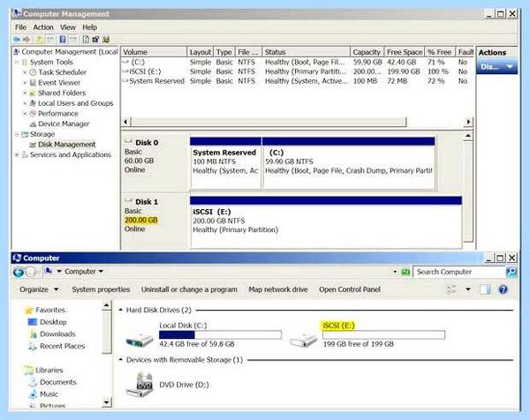Click the Storage node icon
530x420 pixels.
[25, 134]
